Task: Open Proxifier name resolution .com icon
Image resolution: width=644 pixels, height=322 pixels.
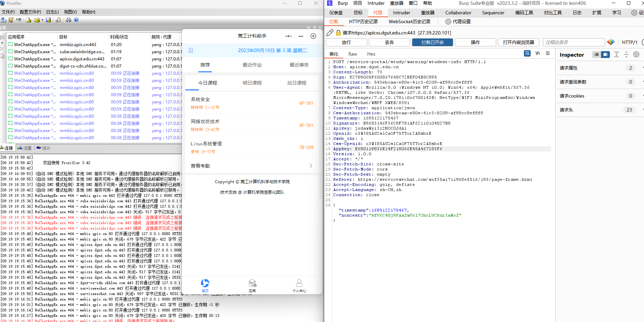Action: 19,20
